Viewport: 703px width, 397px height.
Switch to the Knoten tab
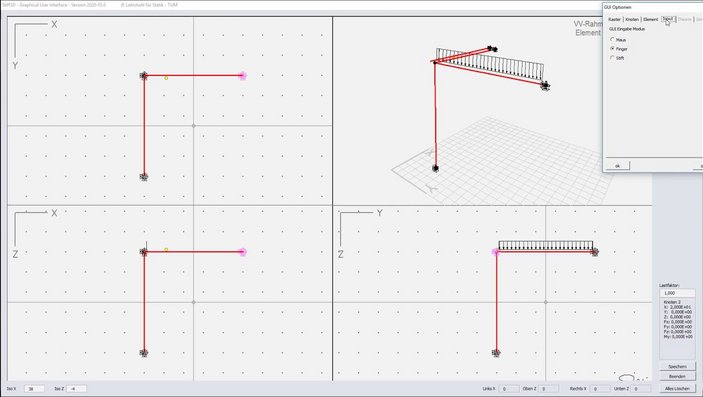(x=632, y=19)
